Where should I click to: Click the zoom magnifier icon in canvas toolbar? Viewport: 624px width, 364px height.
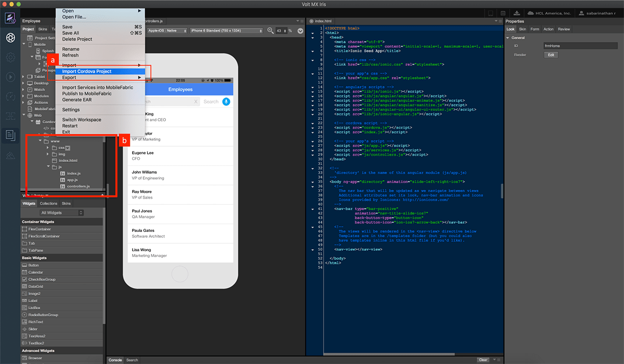(x=270, y=31)
